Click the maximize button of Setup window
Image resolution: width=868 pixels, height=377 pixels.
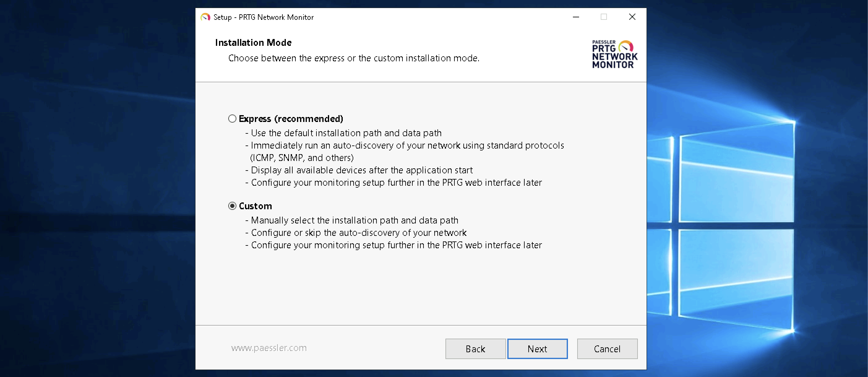604,17
